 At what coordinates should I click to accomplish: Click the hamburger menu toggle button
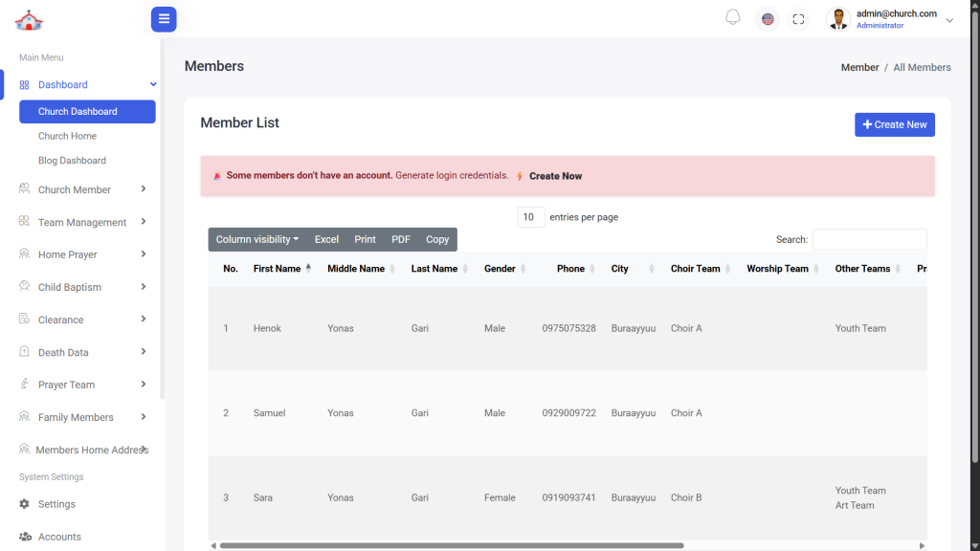pyautogui.click(x=164, y=19)
